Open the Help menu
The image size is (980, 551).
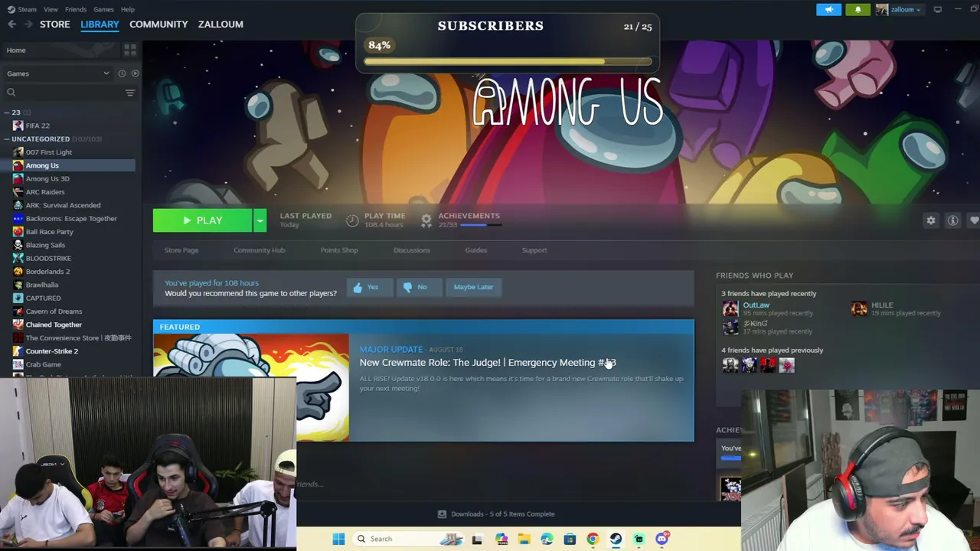coord(128,9)
